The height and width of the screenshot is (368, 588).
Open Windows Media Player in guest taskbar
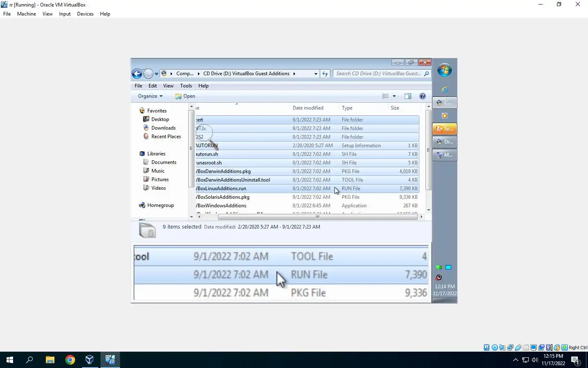tap(445, 116)
